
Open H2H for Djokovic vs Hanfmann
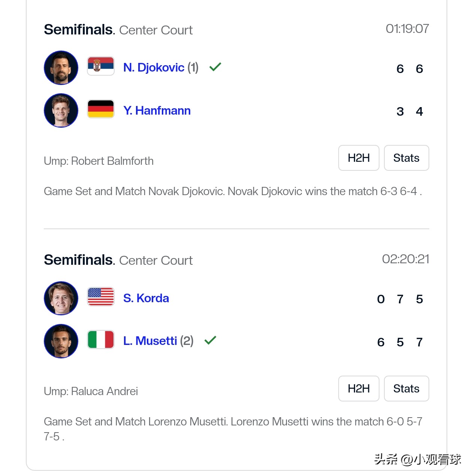358,158
